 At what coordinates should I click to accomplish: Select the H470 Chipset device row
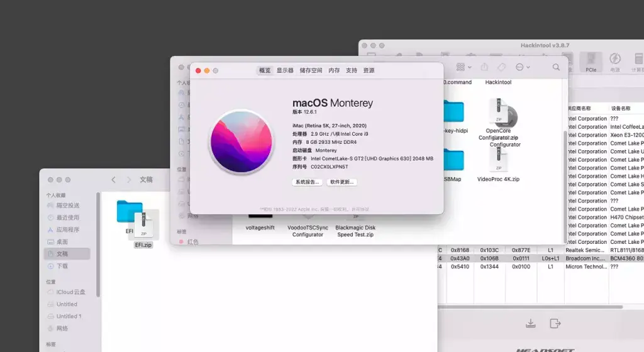click(606, 217)
